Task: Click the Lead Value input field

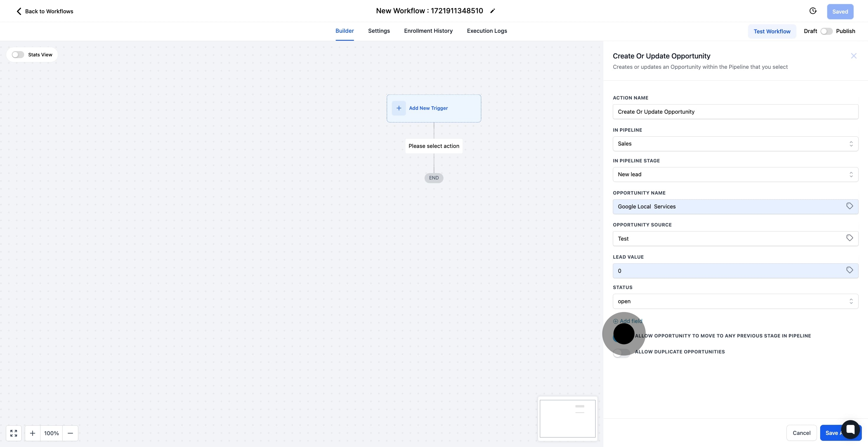Action: tap(735, 271)
